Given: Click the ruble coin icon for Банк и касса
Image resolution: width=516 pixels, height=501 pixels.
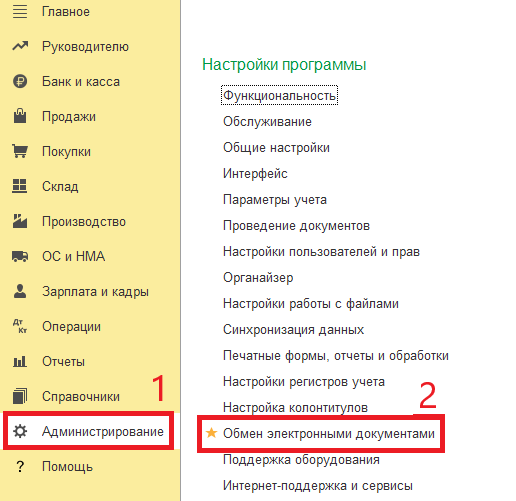Looking at the screenshot, I should tap(20, 81).
